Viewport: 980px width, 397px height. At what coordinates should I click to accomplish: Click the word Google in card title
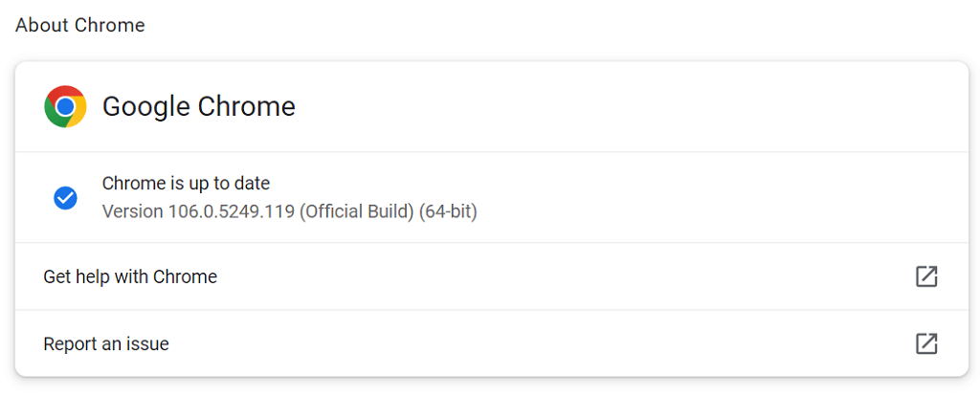click(146, 107)
